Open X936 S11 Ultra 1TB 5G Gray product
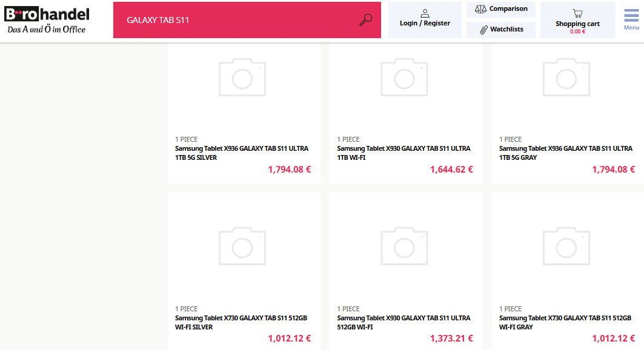The image size is (644, 350). [565, 153]
